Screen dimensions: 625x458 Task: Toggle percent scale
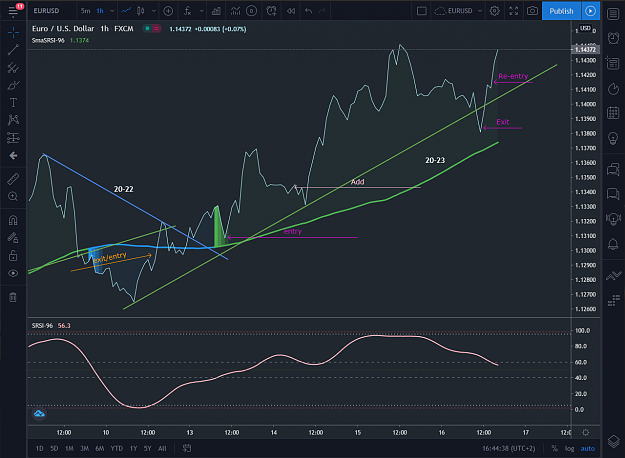point(554,448)
